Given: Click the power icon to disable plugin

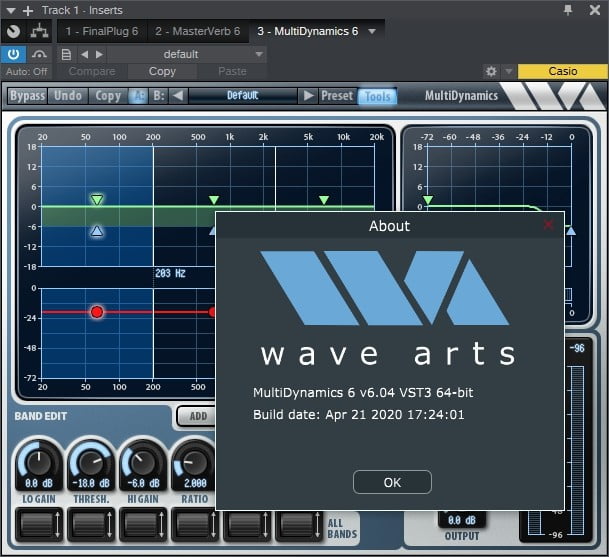Looking at the screenshot, I should point(13,54).
